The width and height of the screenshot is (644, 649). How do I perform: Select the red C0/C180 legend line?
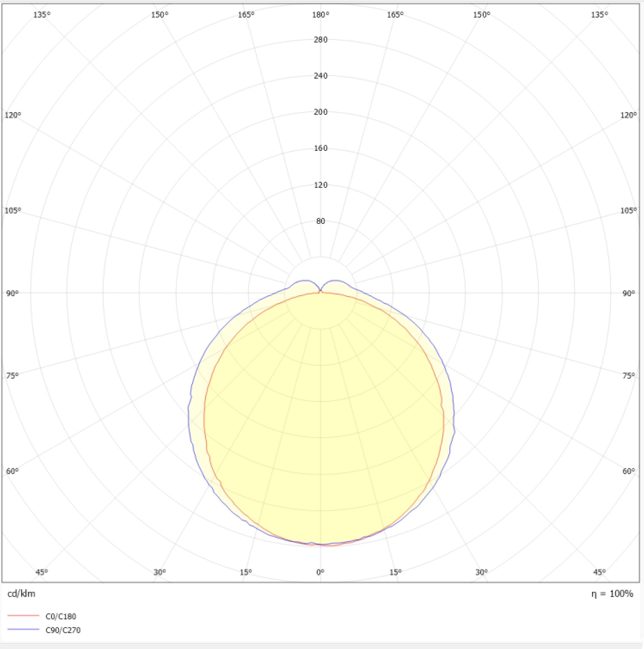coord(23,616)
